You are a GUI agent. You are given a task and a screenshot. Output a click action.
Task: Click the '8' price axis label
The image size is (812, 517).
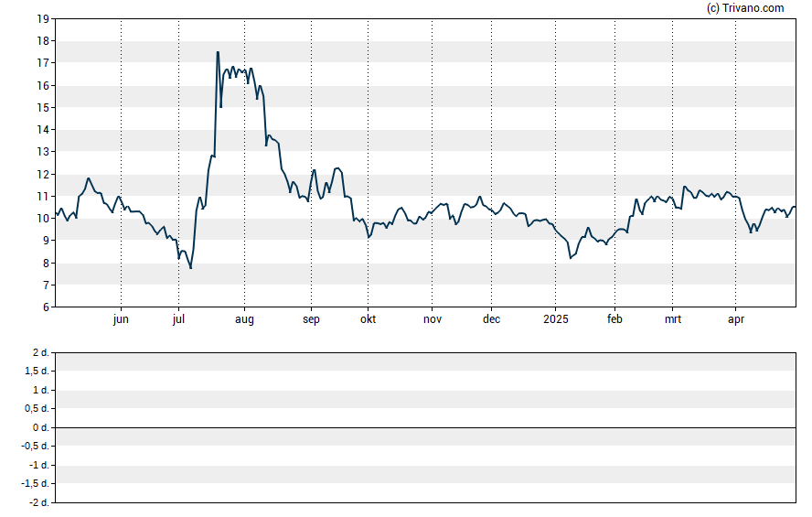pos(46,264)
